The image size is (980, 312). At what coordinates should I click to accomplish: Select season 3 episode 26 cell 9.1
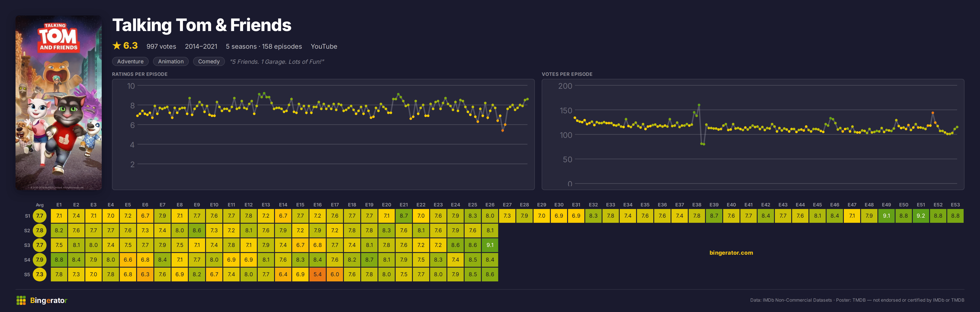click(x=490, y=245)
